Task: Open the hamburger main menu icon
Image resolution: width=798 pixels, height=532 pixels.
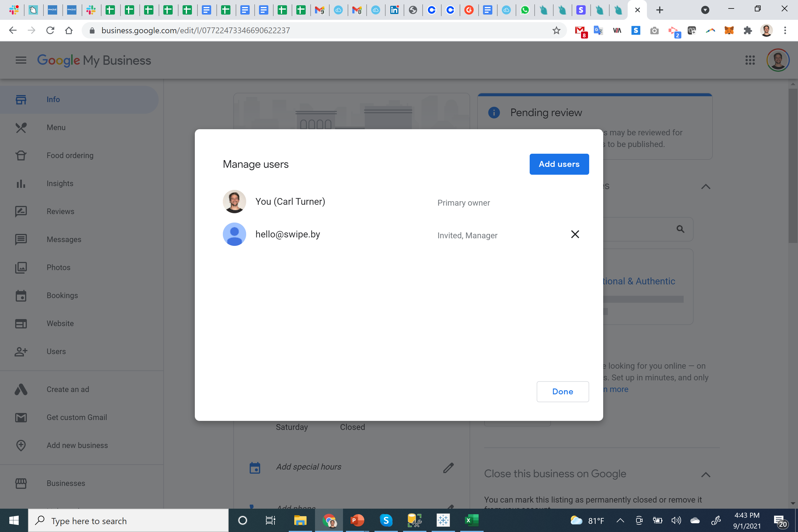Action: [21, 60]
